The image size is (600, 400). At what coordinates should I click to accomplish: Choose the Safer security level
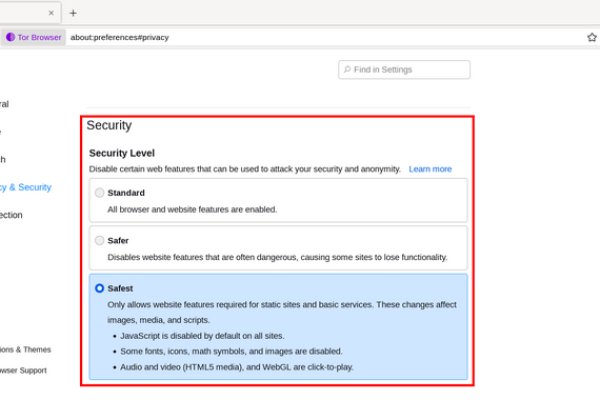(x=99, y=240)
